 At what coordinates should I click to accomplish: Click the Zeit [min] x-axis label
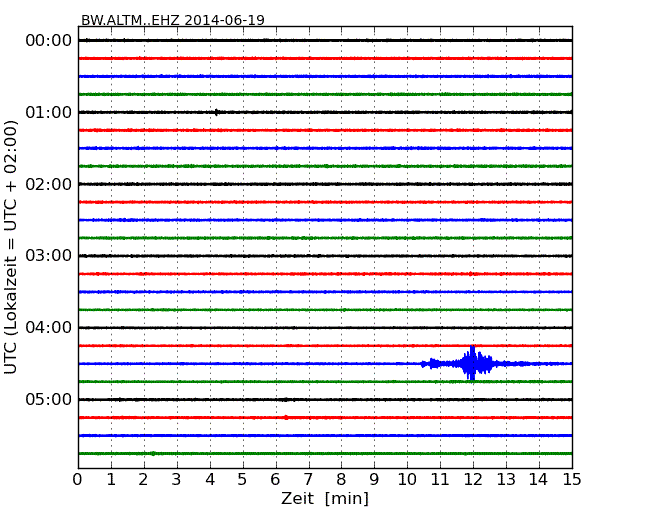pos(325,498)
